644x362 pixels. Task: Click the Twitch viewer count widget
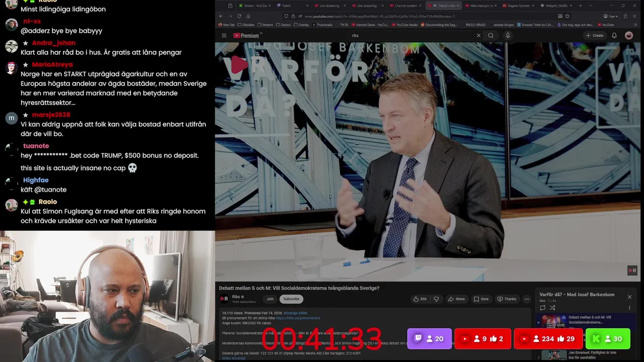click(429, 339)
